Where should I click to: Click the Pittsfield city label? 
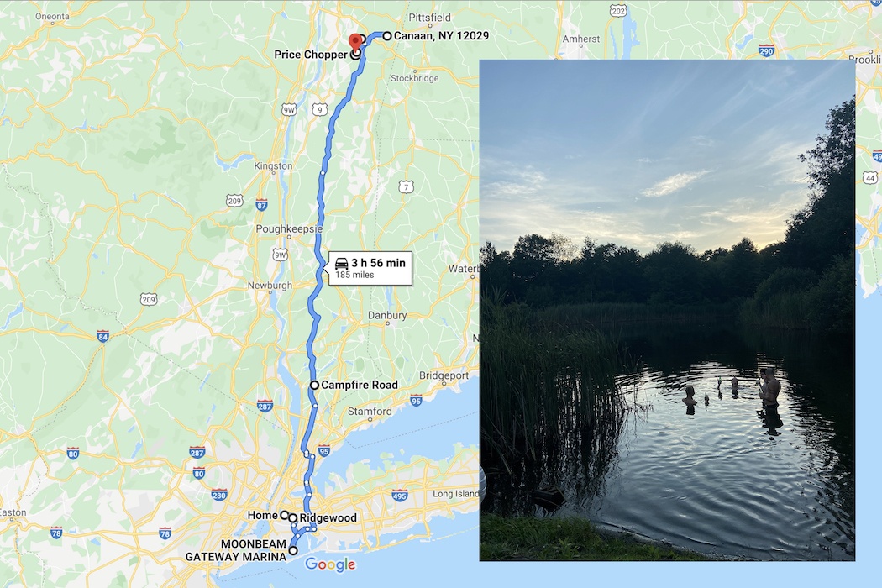coord(430,18)
